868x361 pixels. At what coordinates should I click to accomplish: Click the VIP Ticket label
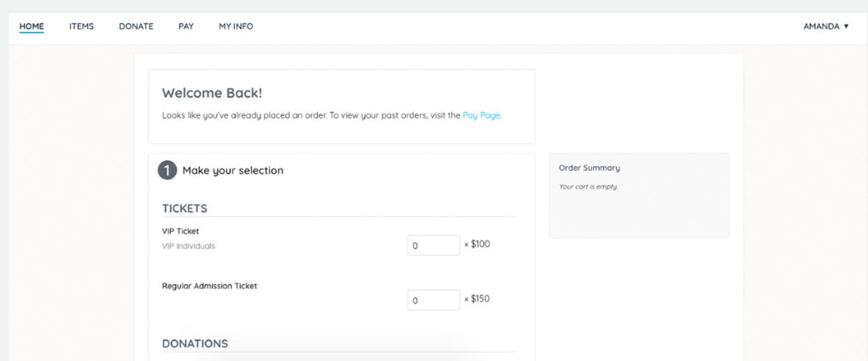coord(180,230)
